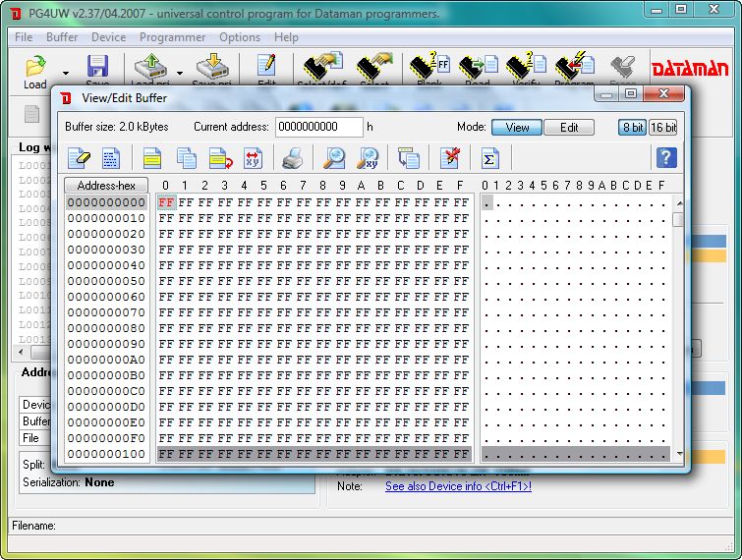
Task: Click the Print buffer printer icon
Action: pyautogui.click(x=293, y=158)
